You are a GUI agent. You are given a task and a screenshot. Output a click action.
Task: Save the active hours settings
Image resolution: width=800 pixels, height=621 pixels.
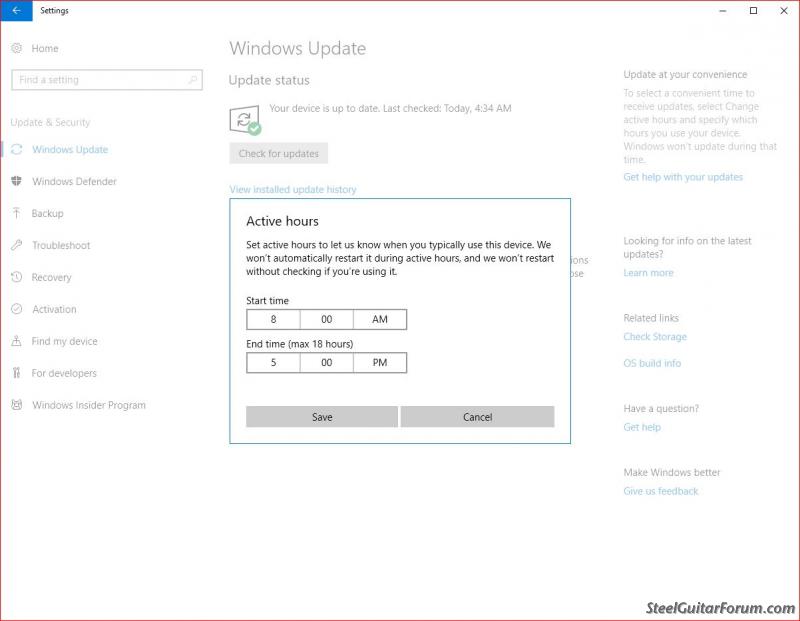point(322,417)
